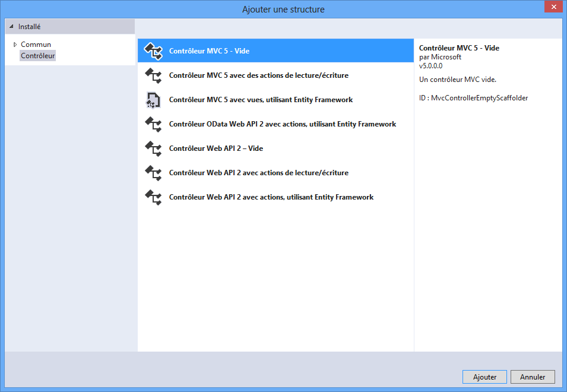Click the icon beside Contrôleur Web API 2 – Vide

(x=153, y=148)
